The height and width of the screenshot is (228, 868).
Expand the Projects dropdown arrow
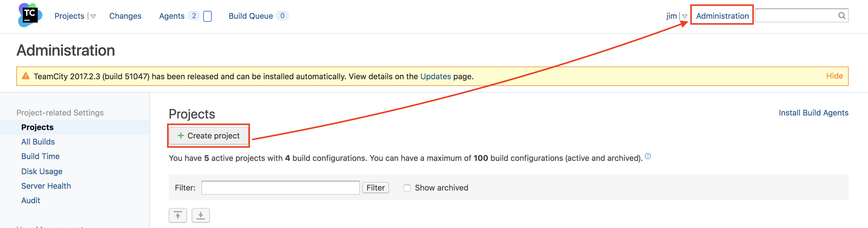pos(93,17)
